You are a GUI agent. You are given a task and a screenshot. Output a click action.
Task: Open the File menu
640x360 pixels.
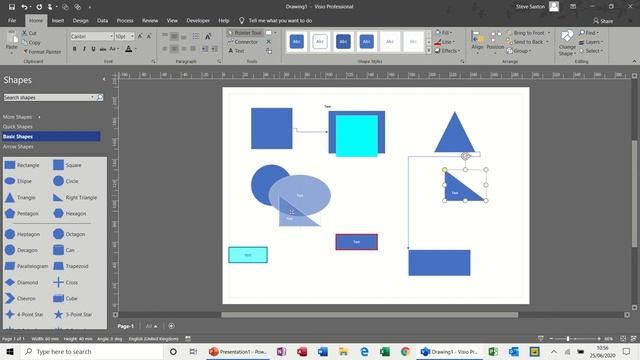[x=12, y=20]
